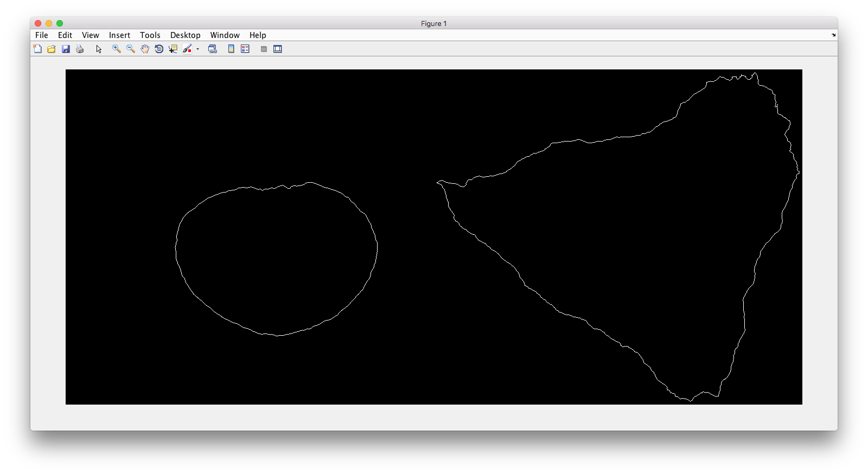Save the figure using the floppy disk icon
Screen dimensions: 868x474
pos(66,49)
